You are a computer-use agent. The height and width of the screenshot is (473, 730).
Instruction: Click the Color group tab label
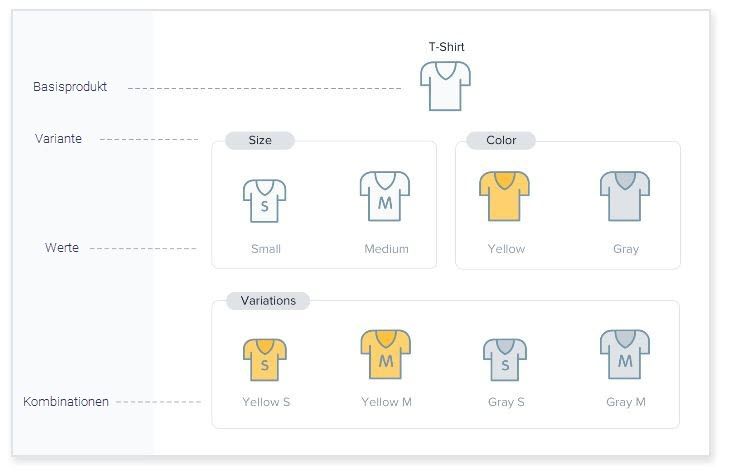(501, 140)
